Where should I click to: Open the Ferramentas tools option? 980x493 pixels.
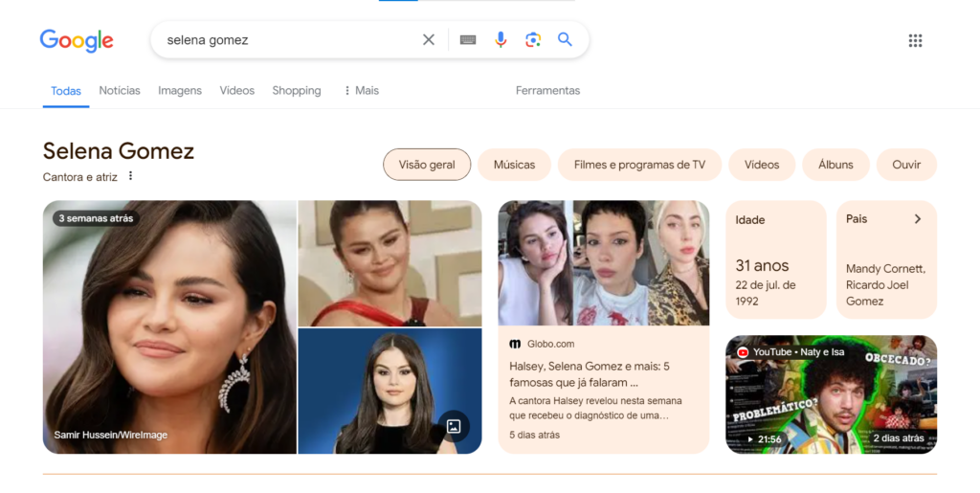547,91
